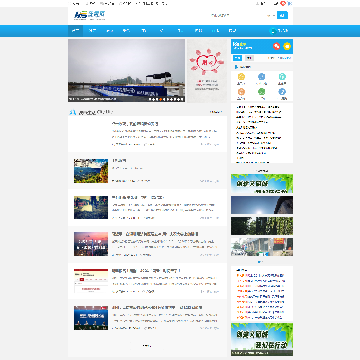Click the blue search button in header
This screenshot has height=360, width=360.
coord(282,15)
